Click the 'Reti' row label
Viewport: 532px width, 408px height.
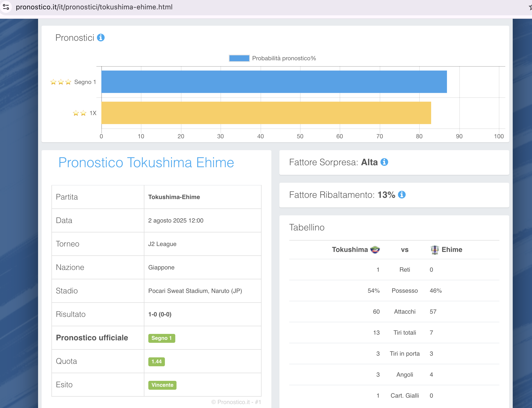tap(405, 270)
